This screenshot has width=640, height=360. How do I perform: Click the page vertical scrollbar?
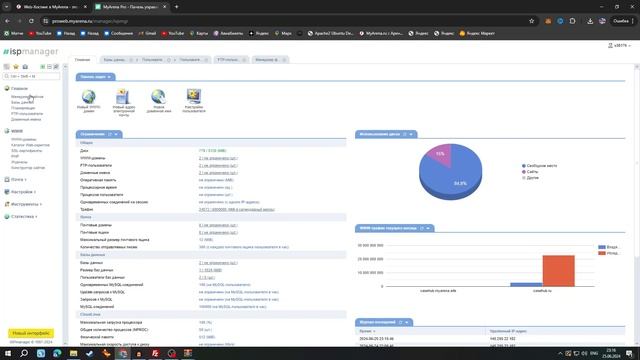coord(637,204)
